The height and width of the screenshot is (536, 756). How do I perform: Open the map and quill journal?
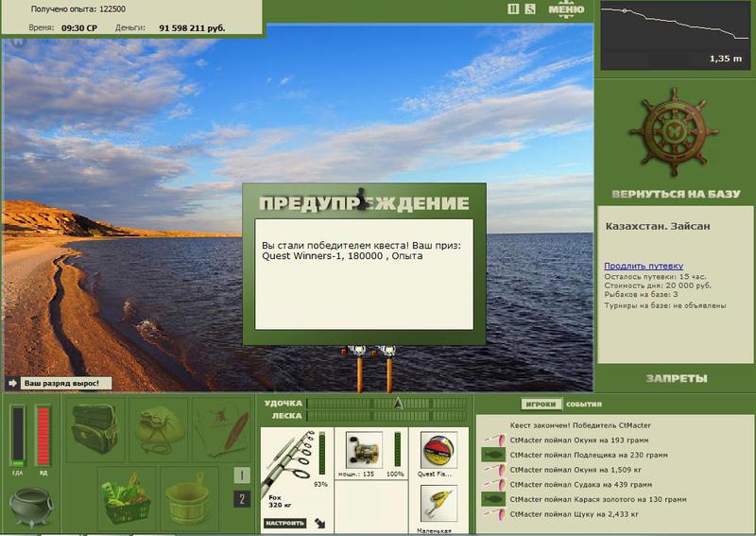click(222, 428)
